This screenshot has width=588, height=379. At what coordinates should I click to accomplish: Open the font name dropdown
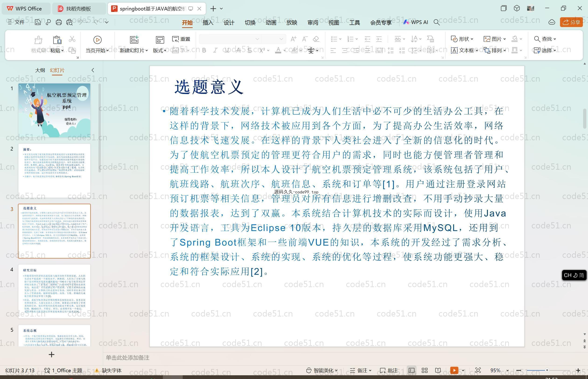pyautogui.click(x=257, y=39)
